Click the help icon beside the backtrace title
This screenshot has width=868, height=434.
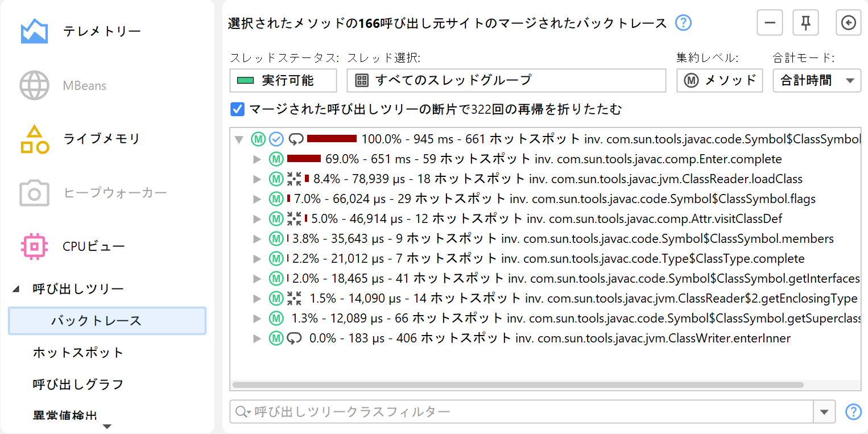pos(683,23)
